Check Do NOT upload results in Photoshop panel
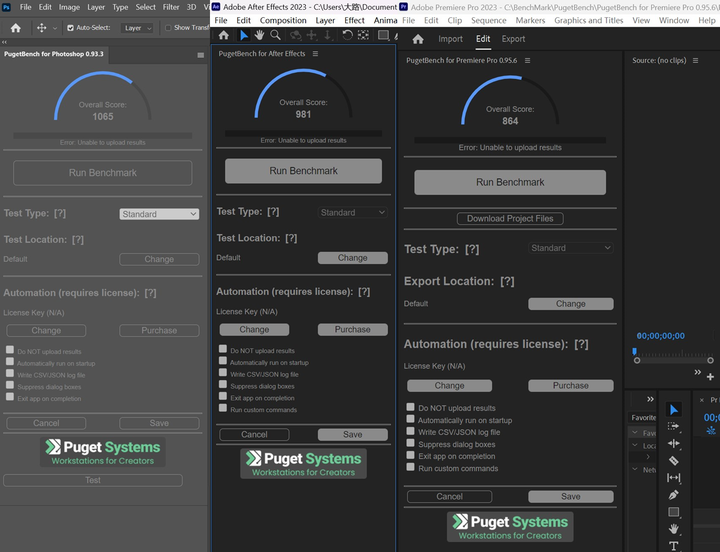The height and width of the screenshot is (552, 720). point(10,350)
